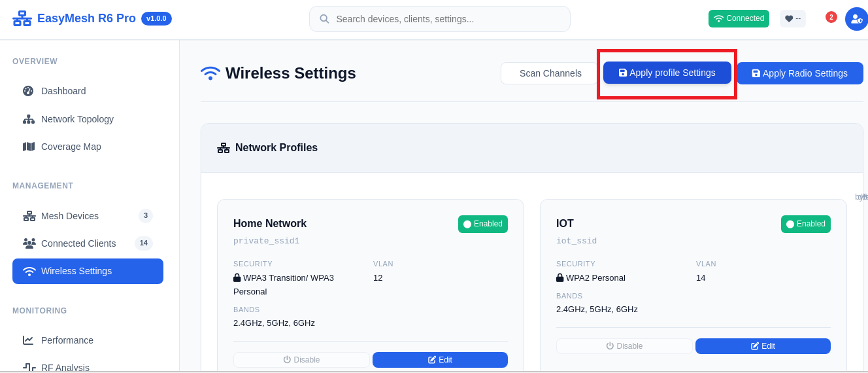Screen dimensions: 868x373
Task: Click the iot_ssid SSID text
Action: click(x=576, y=241)
